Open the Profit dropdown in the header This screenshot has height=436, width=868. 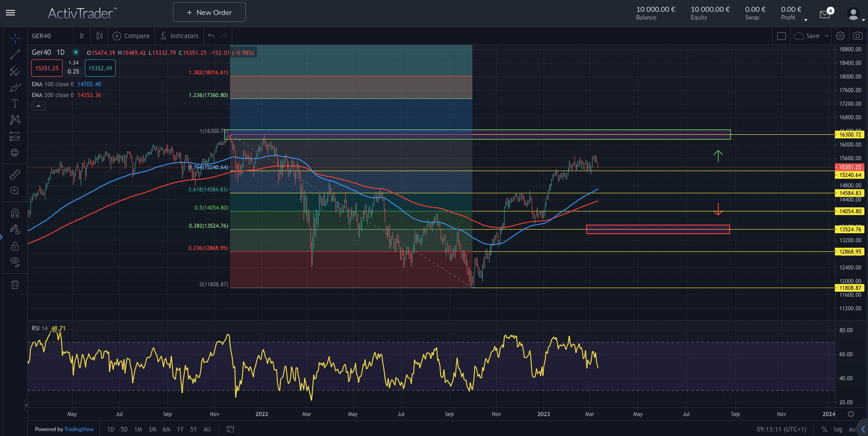click(806, 20)
